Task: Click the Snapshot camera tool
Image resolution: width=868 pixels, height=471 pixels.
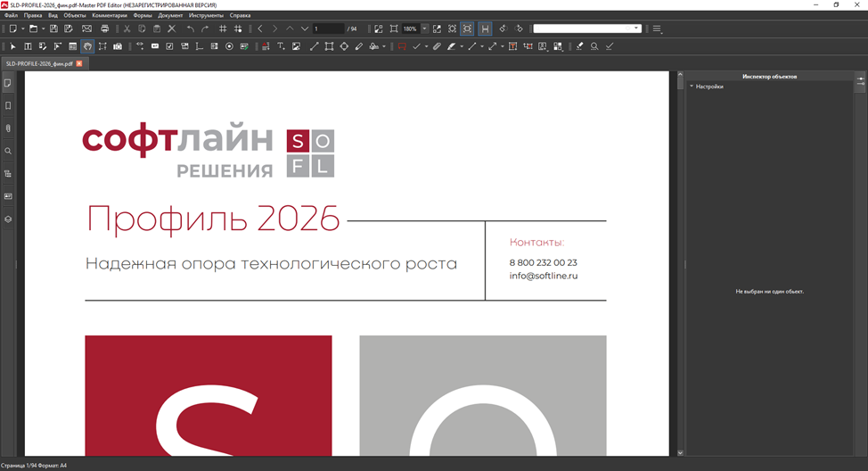Action: click(118, 46)
